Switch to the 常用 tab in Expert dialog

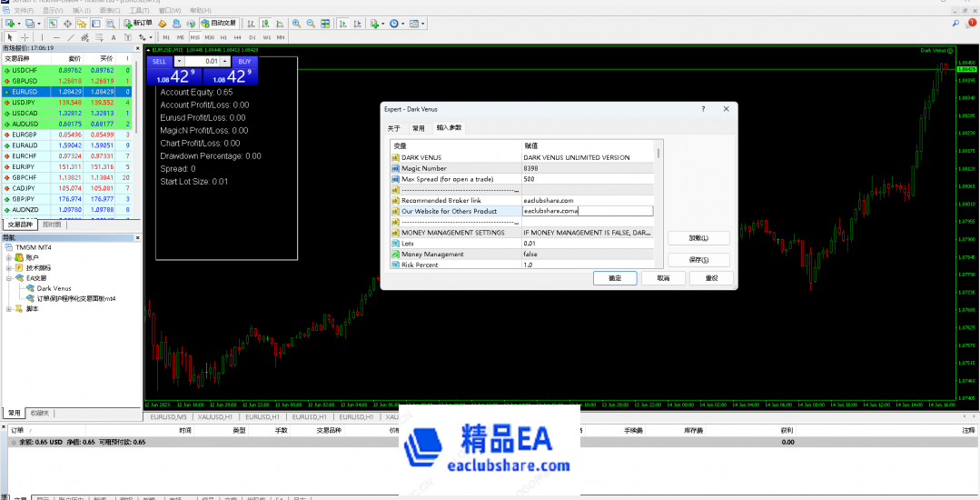click(x=418, y=128)
